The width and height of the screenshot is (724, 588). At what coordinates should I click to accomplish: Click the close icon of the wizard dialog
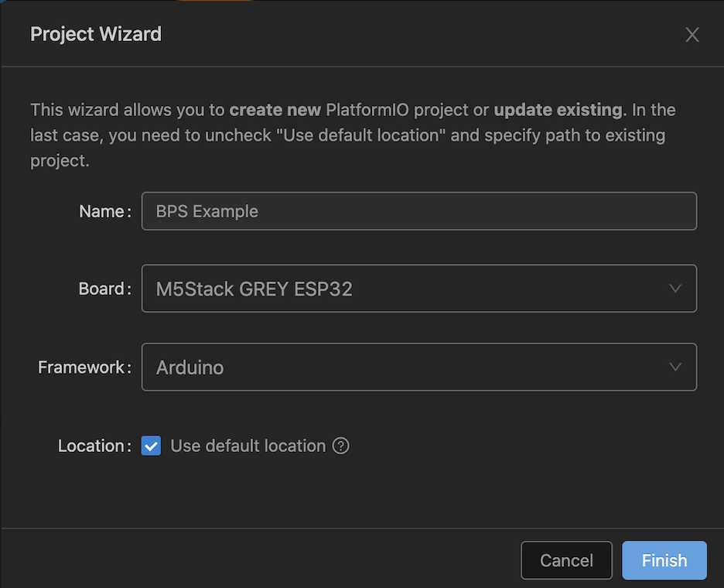pos(692,34)
